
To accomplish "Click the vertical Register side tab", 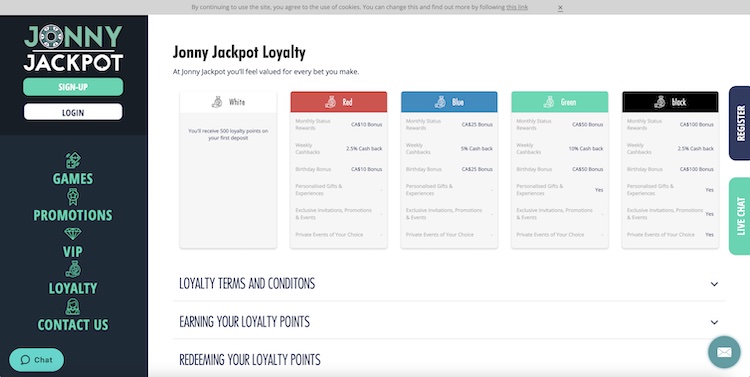I will pyautogui.click(x=740, y=123).
